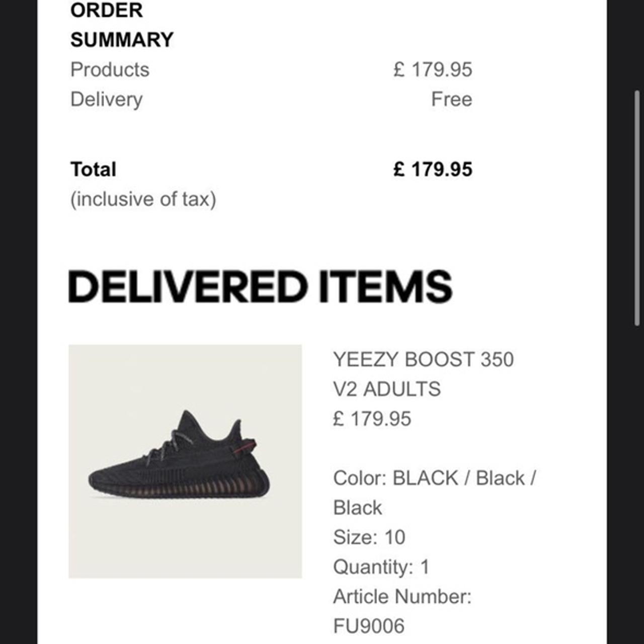Click the DELIVERED ITEMS heading
Screen dimensions: 644x644
(x=260, y=286)
